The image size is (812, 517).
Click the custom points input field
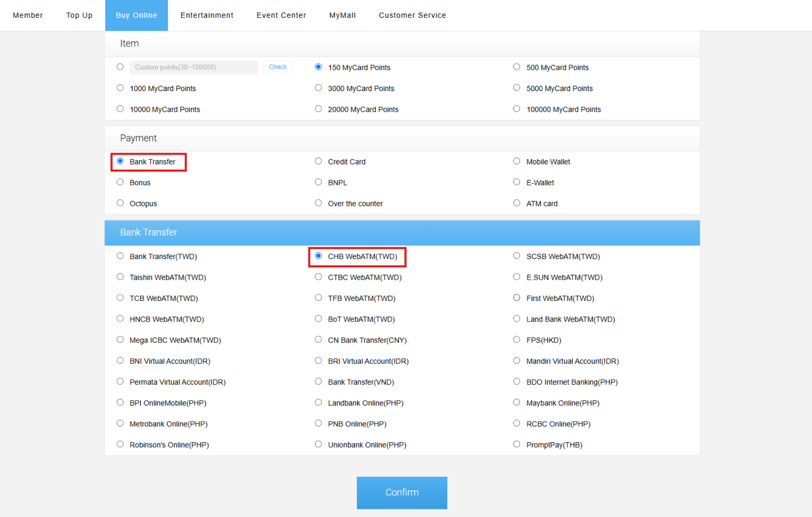coord(194,67)
